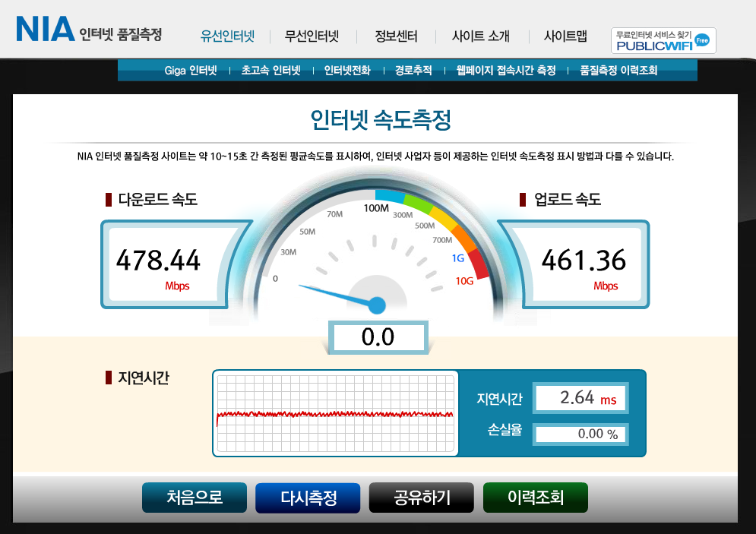Screen dimensions: 756x534
Task: Click the 10G mark on the gauge
Action: tap(465, 281)
